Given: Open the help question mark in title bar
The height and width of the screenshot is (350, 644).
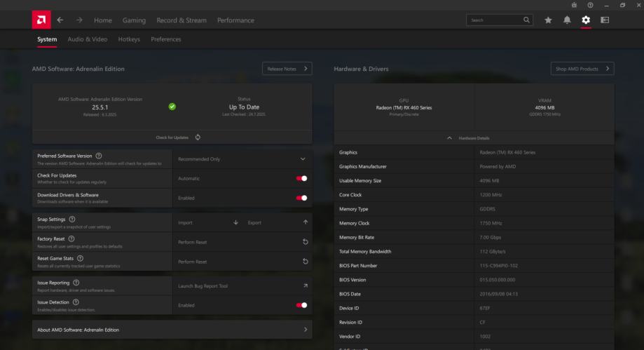Looking at the screenshot, I should (x=590, y=5).
